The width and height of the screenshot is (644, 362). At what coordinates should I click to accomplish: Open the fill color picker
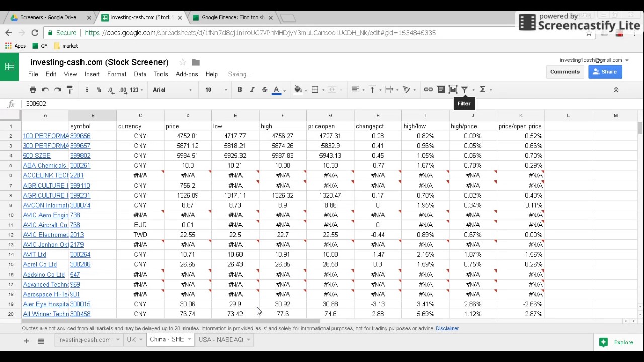click(300, 89)
